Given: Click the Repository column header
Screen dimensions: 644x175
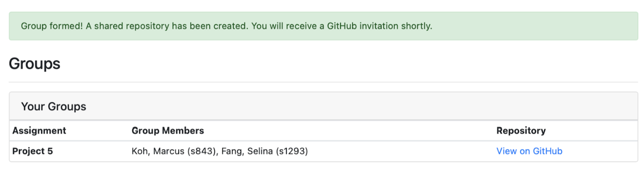Looking at the screenshot, I should tap(521, 131).
